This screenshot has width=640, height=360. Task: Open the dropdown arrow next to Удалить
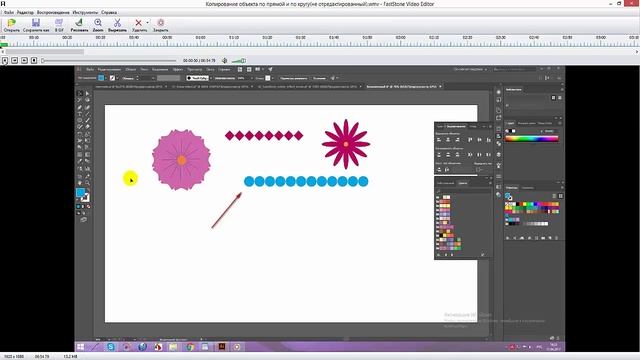click(x=148, y=22)
